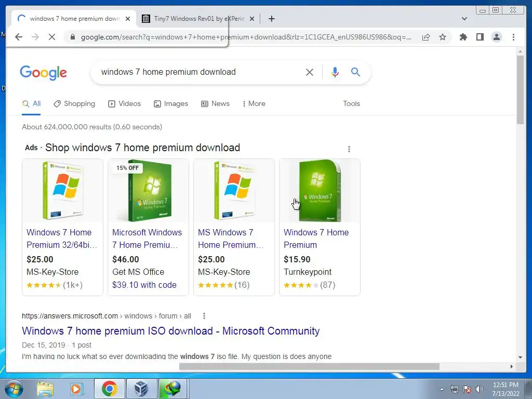Click into the Google search input field
Image resolution: width=532 pixels, height=399 pixels.
coord(200,72)
